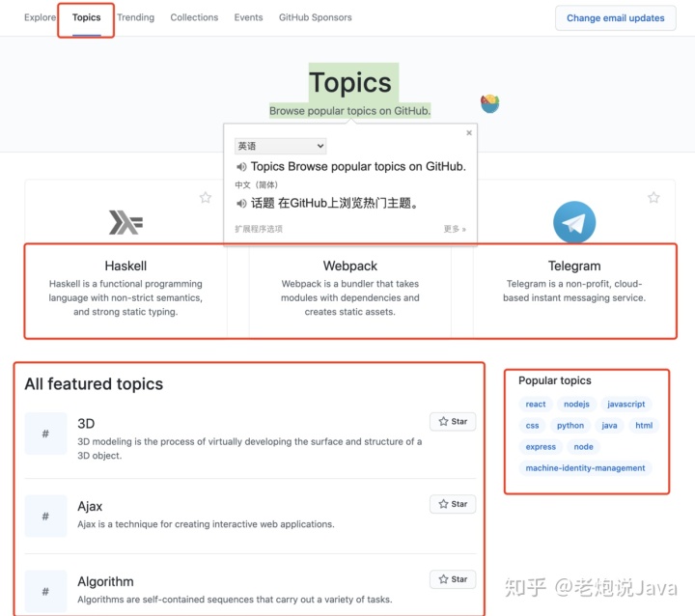Click the Haskell description text
Screen dimensions: 695x616
pos(125,297)
